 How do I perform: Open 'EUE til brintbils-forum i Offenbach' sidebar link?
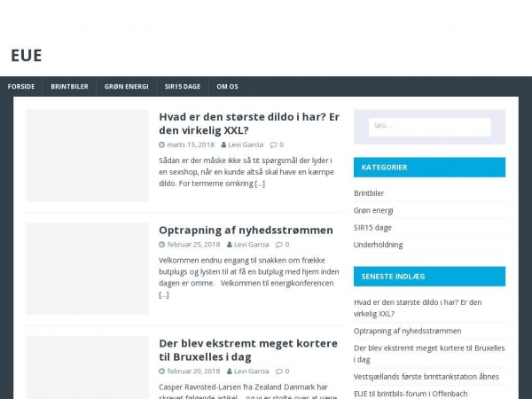(411, 394)
